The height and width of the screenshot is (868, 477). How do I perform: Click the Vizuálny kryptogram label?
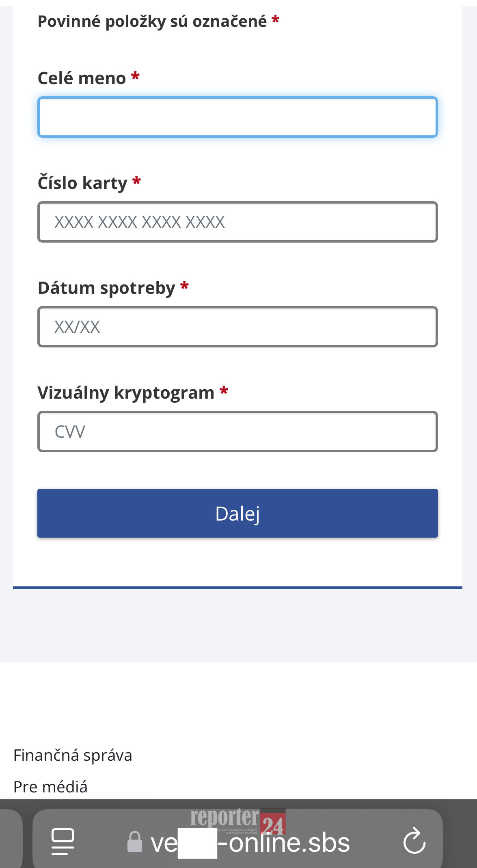tap(126, 393)
